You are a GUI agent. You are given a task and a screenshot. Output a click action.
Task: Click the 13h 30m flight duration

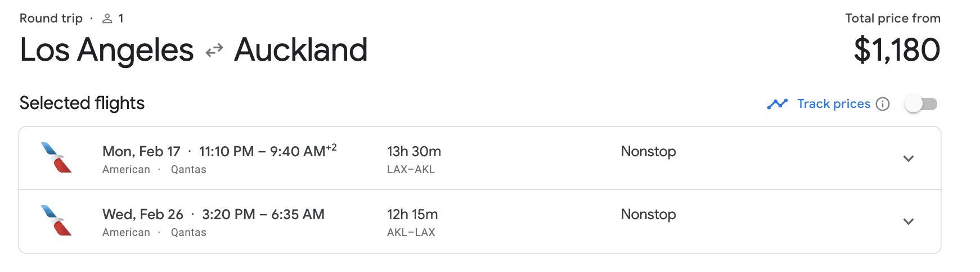[413, 152]
